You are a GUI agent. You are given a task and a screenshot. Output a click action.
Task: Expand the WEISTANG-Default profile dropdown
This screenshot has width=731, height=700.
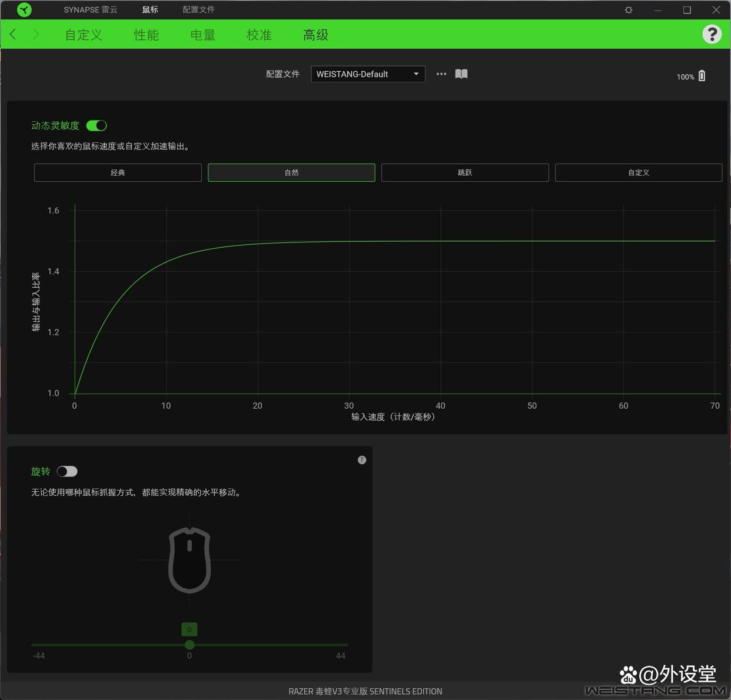[368, 74]
